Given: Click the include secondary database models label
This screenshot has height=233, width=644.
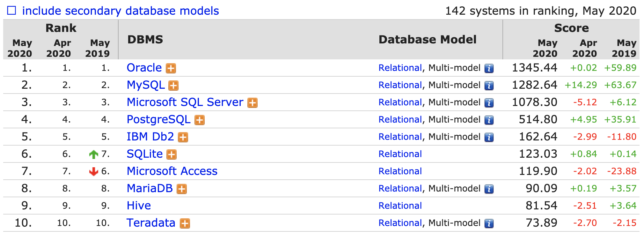Looking at the screenshot, I should pyautogui.click(x=121, y=11).
